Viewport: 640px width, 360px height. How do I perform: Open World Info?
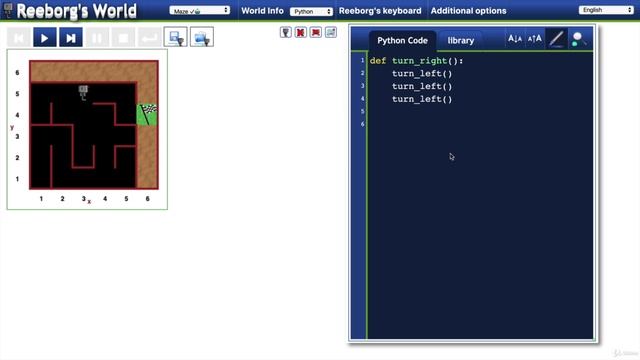tap(262, 11)
